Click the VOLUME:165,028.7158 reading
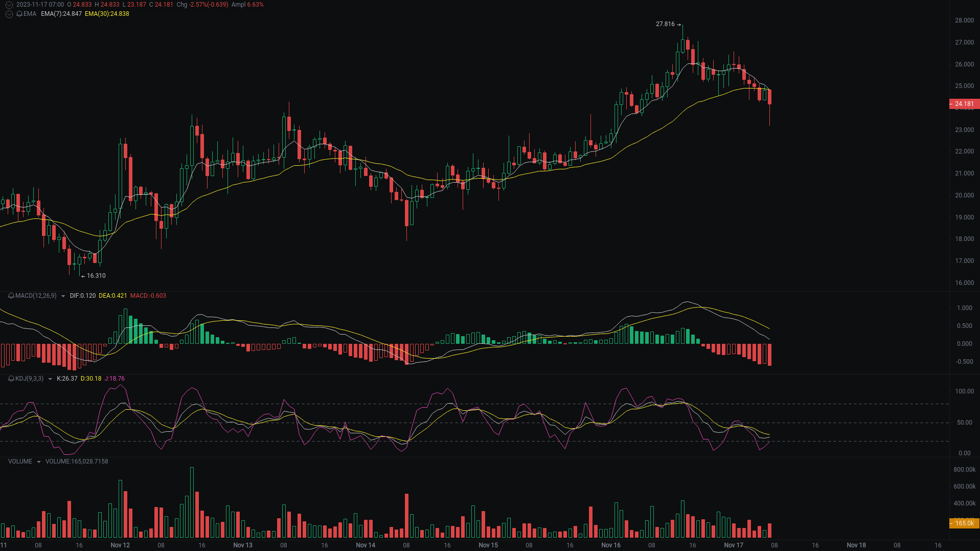Viewport: 980px width, 551px height. (77, 461)
